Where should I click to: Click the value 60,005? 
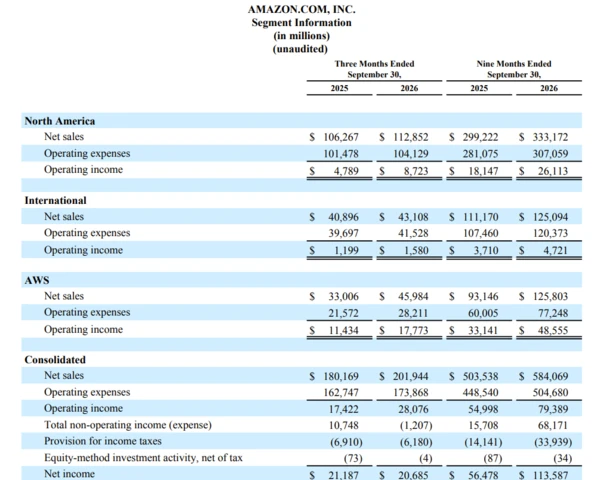(483, 313)
